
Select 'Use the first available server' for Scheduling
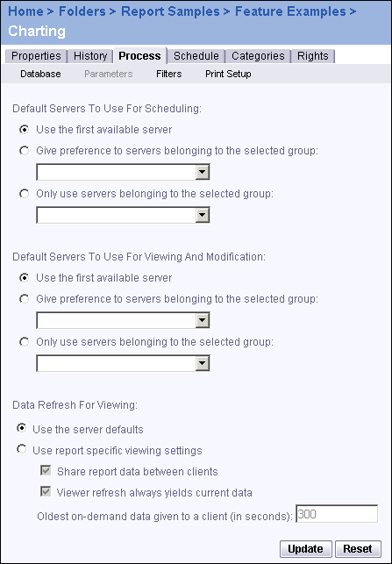(24, 130)
